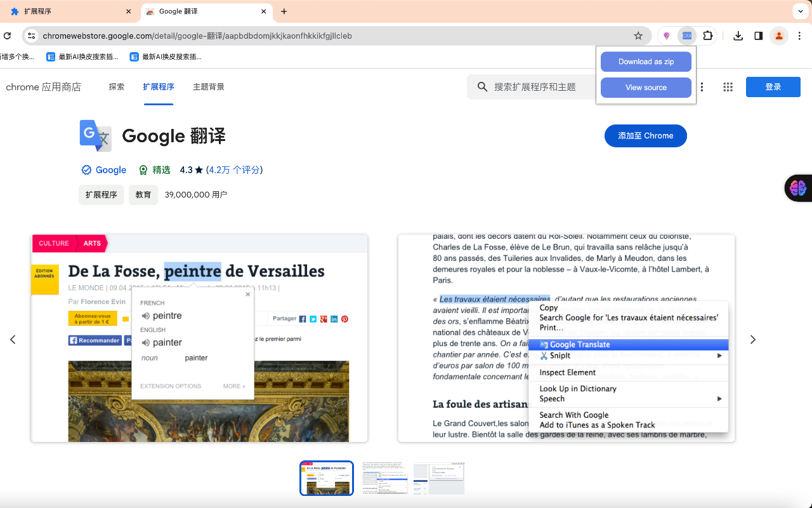The image size is (812, 508).
Task: Click the chrome 应用商店 home logo
Action: pos(44,87)
